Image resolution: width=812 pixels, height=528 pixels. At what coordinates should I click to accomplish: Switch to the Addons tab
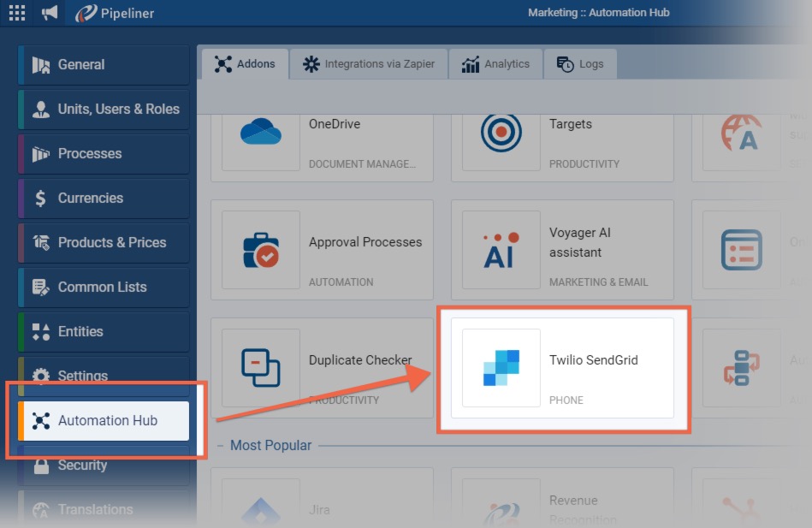pos(245,64)
